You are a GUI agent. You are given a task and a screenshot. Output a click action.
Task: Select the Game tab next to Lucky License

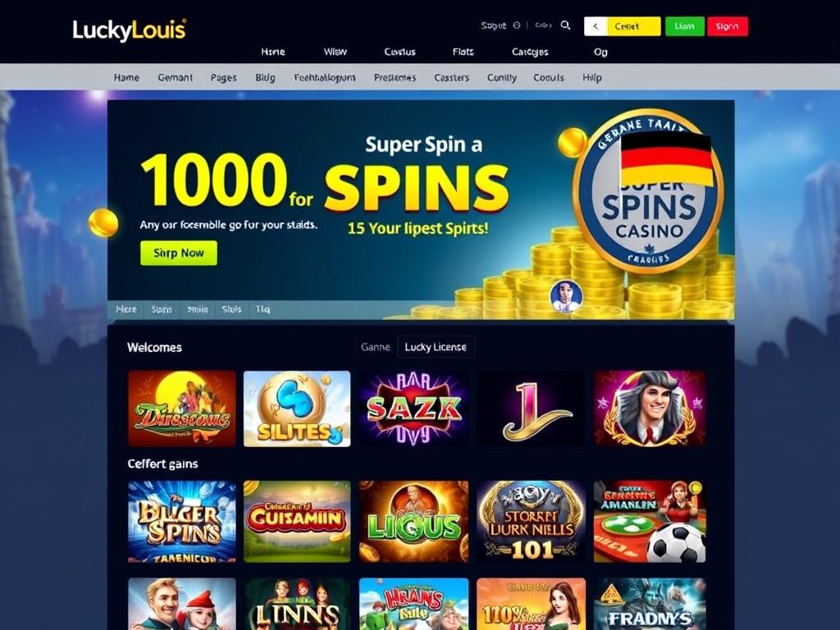tap(376, 347)
